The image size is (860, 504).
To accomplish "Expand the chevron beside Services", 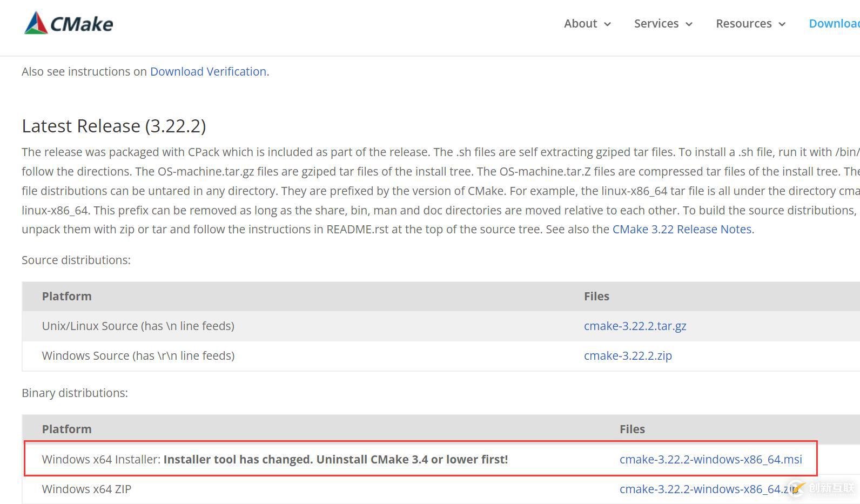I will pyautogui.click(x=689, y=24).
